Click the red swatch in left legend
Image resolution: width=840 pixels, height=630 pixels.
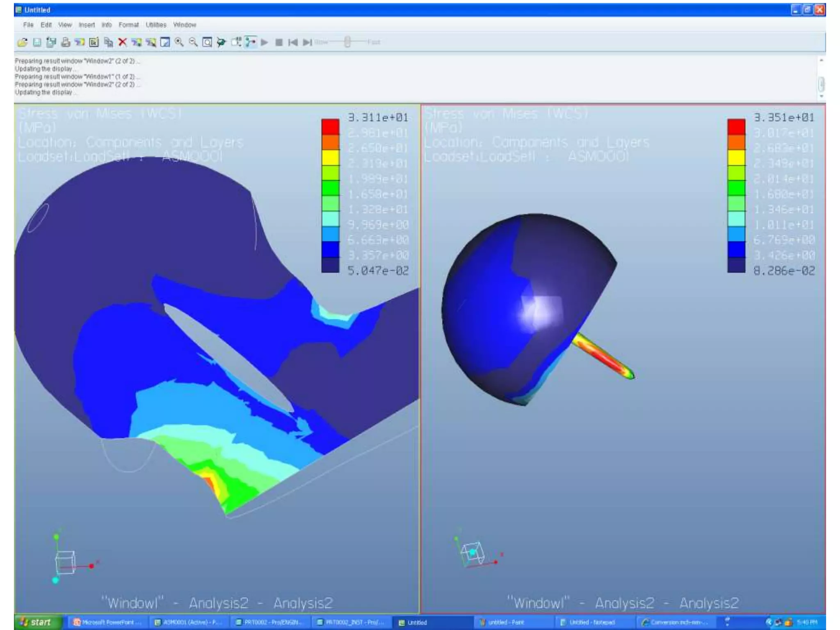pyautogui.click(x=330, y=127)
